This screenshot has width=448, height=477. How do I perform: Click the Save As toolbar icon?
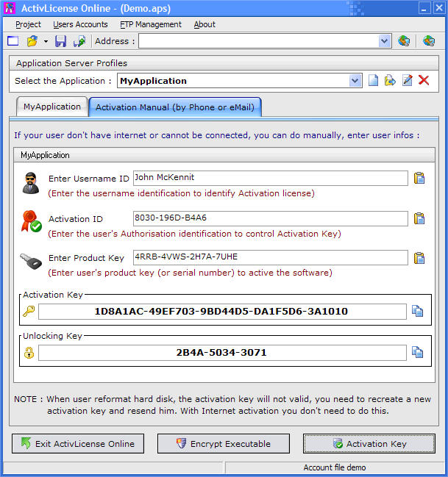(x=79, y=40)
